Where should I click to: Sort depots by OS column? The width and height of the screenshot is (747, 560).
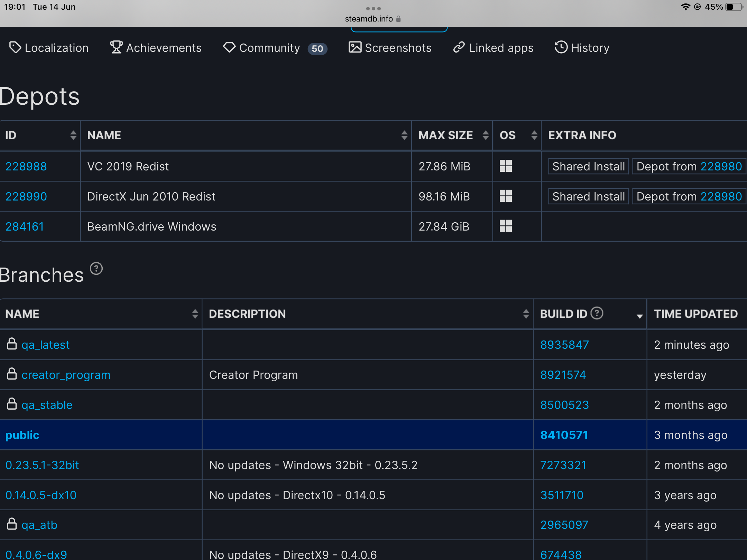534,135
